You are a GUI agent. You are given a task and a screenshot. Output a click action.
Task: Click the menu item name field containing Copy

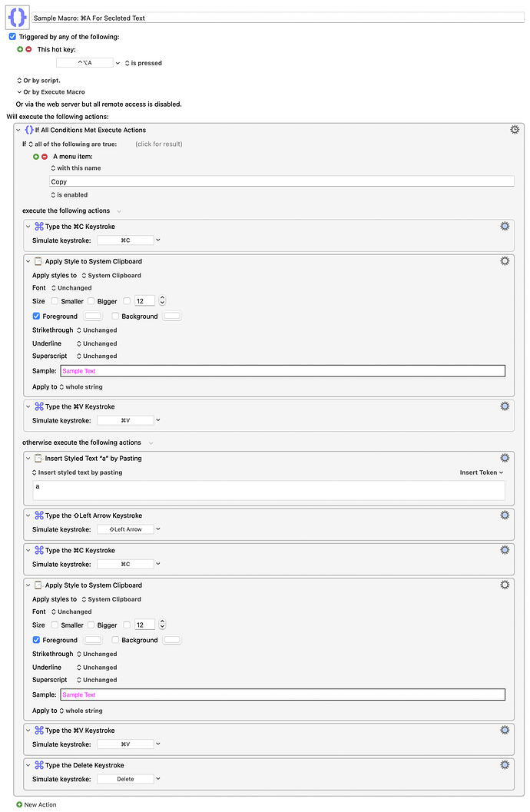[x=282, y=181]
